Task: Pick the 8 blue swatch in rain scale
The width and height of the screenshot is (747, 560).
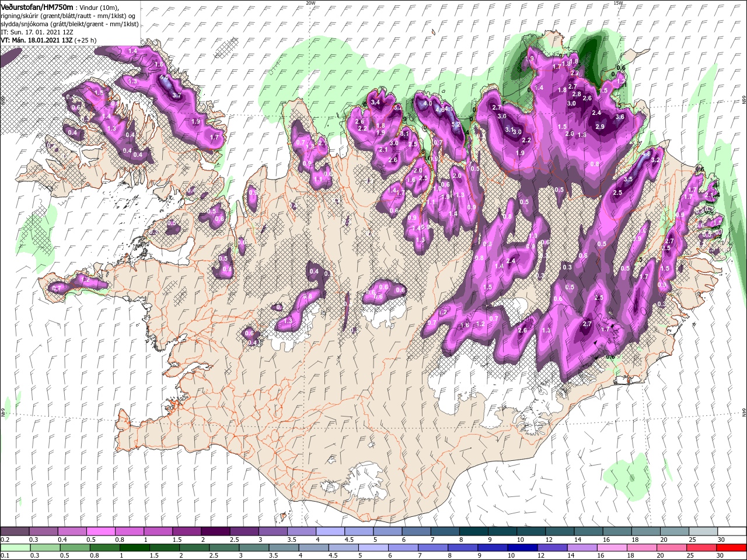Action: [x=463, y=547]
